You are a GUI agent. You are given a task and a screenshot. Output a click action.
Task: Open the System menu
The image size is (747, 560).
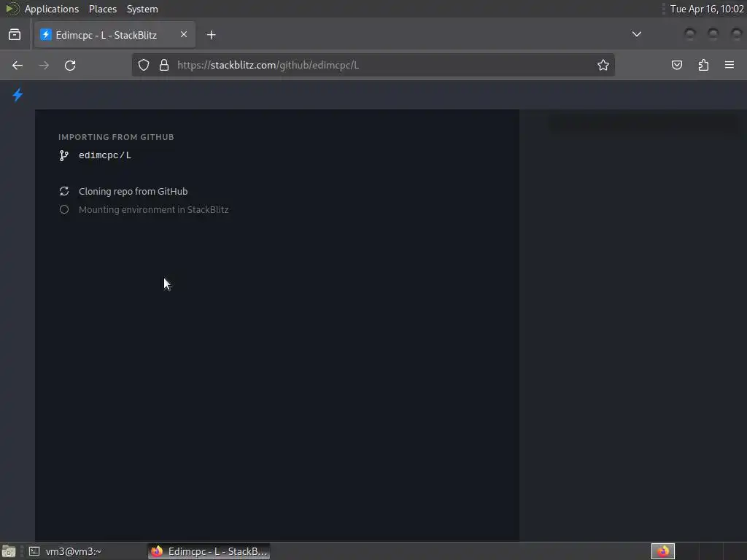(142, 9)
